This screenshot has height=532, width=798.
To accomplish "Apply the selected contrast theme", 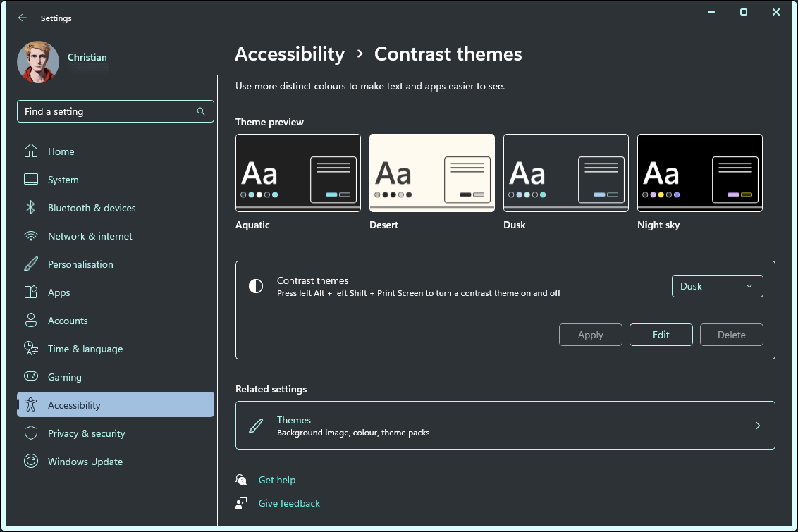I will point(590,335).
